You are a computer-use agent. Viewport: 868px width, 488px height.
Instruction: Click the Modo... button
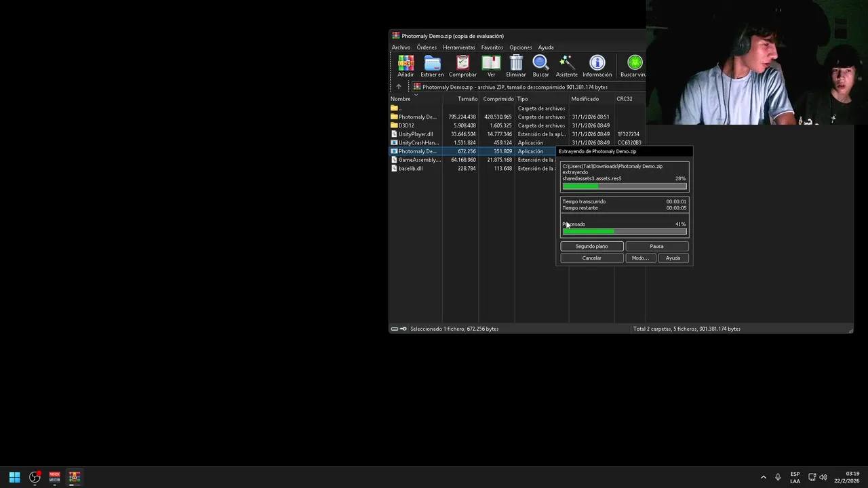point(640,258)
